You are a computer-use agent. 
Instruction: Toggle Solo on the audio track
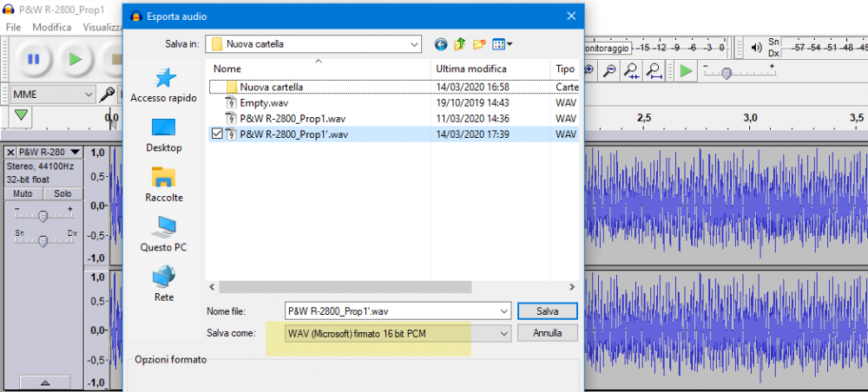coord(62,193)
